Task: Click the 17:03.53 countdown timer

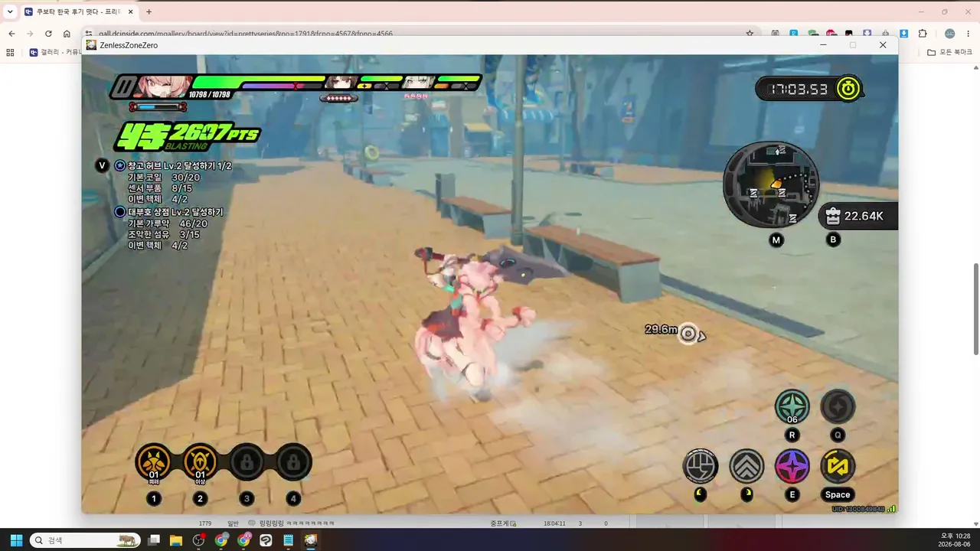Action: click(x=799, y=89)
